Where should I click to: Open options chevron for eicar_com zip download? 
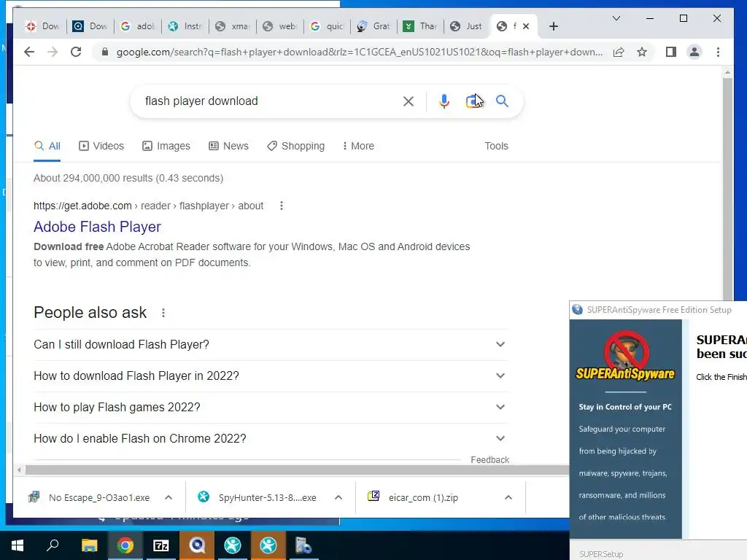(508, 497)
